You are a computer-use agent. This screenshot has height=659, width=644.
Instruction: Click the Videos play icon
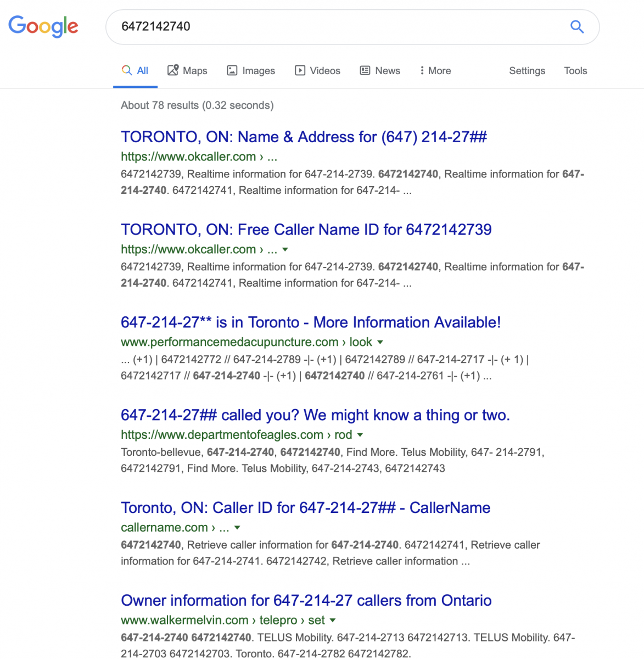[x=300, y=70]
